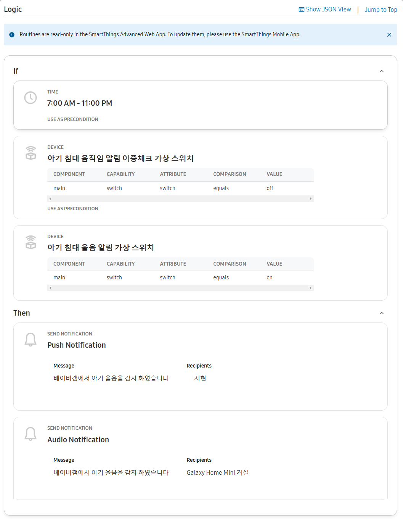Click the Logic heading
Screen dimensions: 403x532
13,9
